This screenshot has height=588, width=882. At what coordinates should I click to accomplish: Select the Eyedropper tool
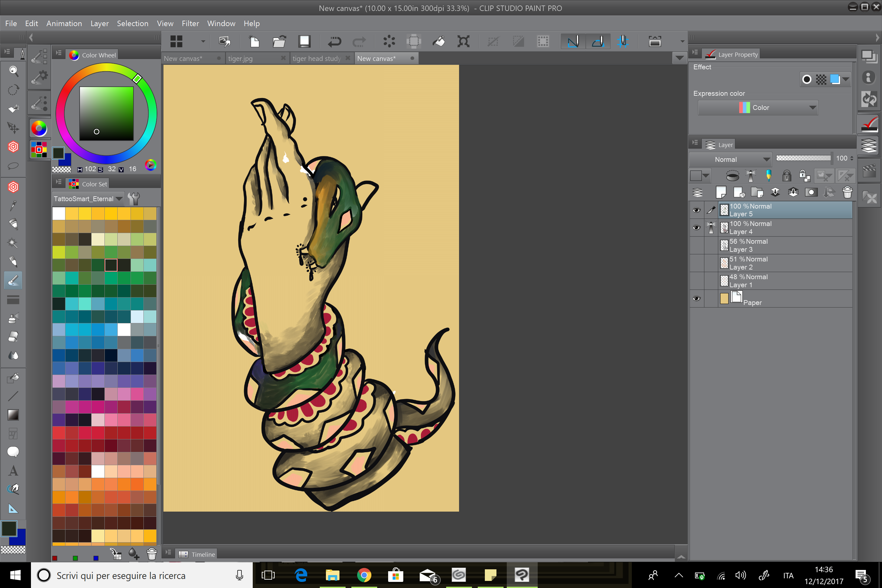click(x=13, y=205)
